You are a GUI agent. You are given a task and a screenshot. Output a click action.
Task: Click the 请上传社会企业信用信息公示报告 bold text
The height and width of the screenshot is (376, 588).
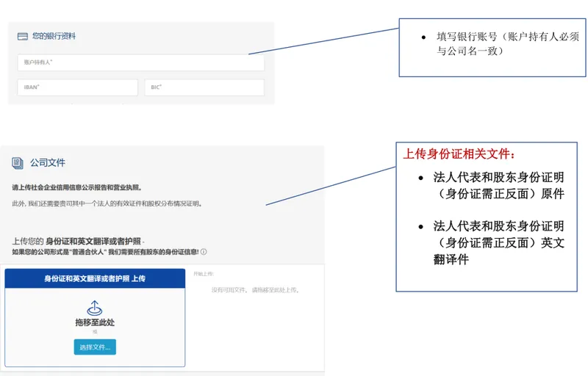point(77,187)
